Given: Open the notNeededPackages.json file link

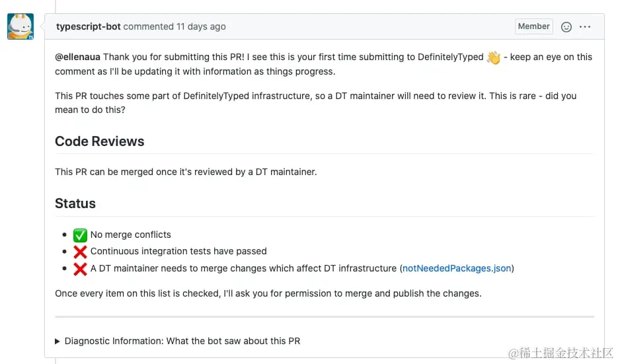Looking at the screenshot, I should click(457, 268).
